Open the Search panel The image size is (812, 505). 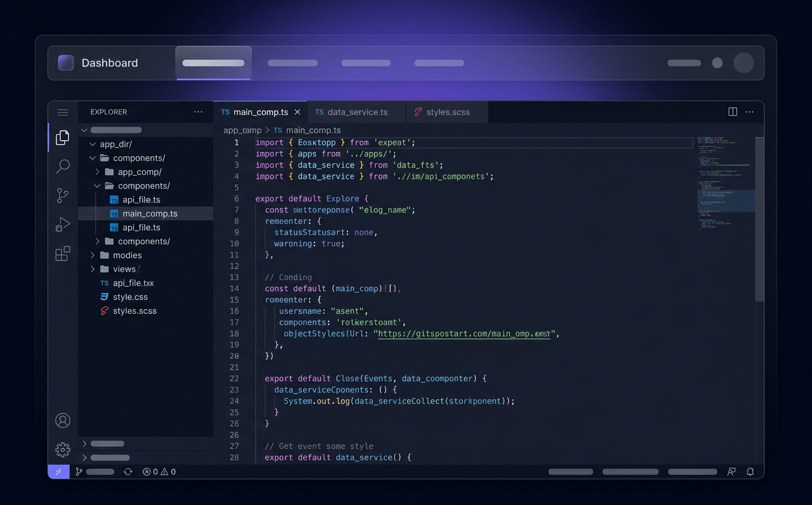pos(63,166)
